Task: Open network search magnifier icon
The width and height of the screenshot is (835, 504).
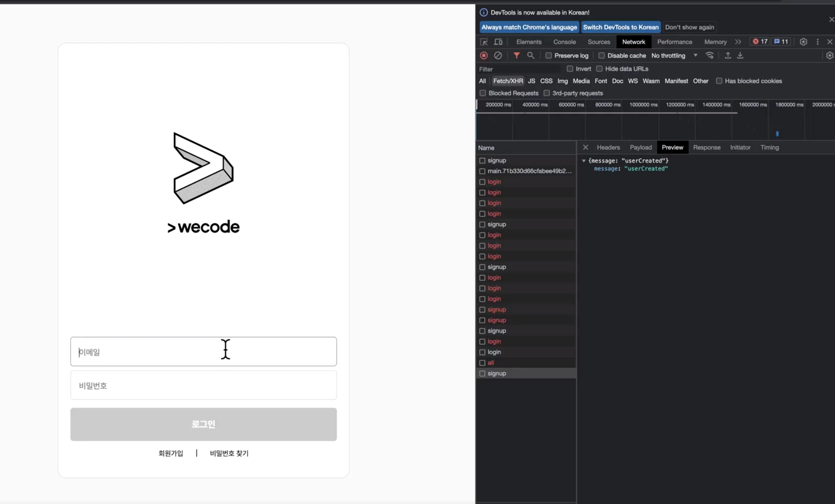Action: point(531,56)
